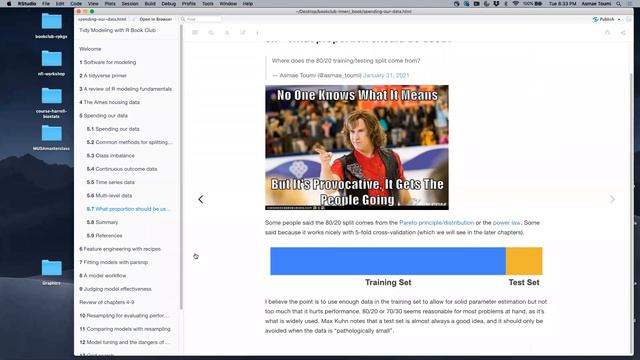The image size is (640, 360).
Task: Click the Wi-Fi status icon
Action: pyautogui.click(x=516, y=4)
